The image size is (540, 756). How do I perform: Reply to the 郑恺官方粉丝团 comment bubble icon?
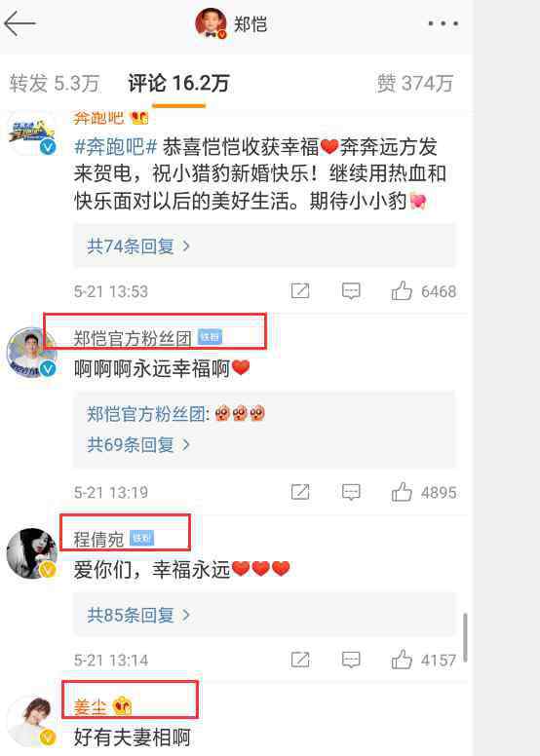351,492
